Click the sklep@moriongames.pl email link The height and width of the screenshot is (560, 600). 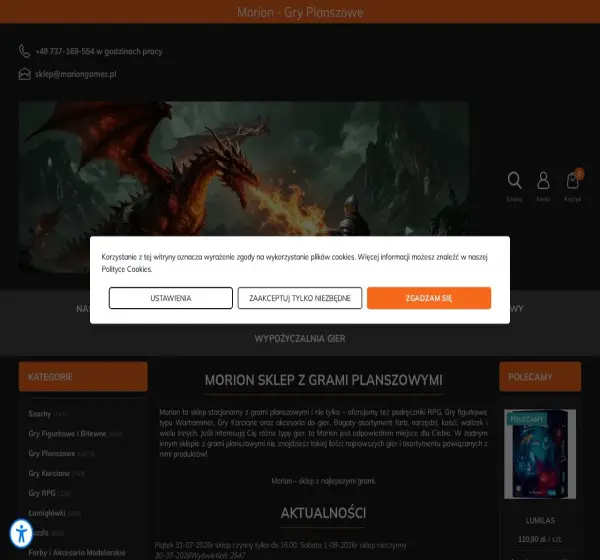[76, 74]
